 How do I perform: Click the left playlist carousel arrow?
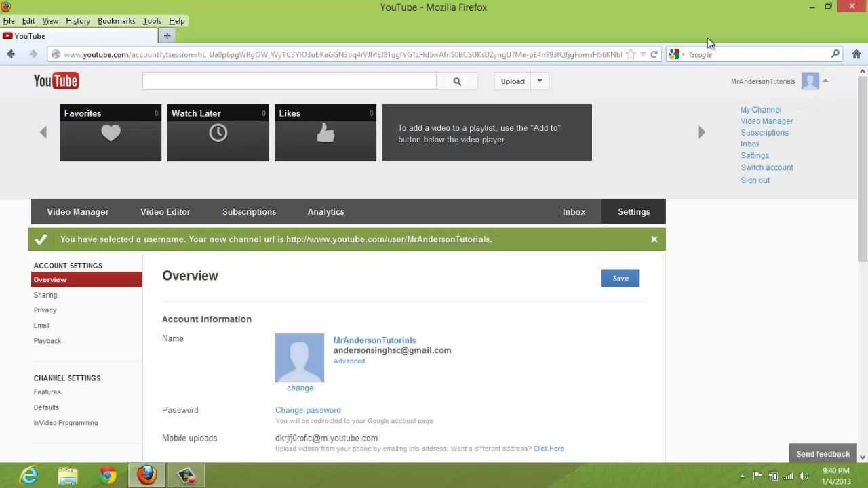coord(43,132)
